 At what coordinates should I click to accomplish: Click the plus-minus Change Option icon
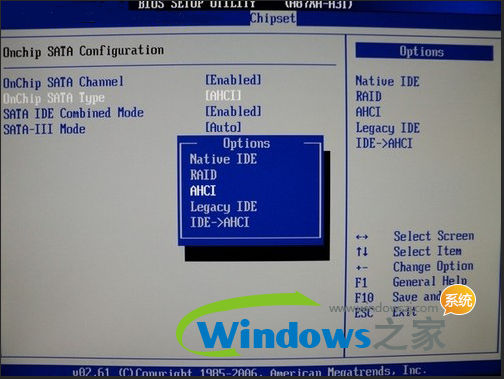(362, 268)
